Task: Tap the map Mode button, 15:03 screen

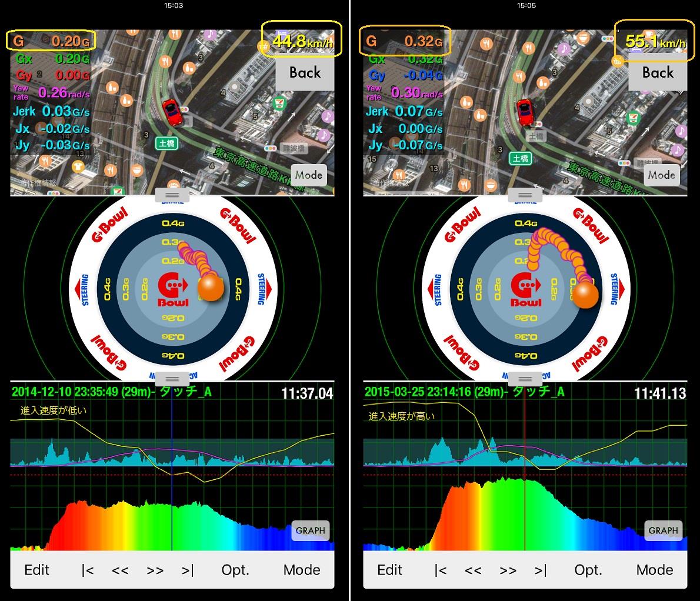Action: pyautogui.click(x=308, y=175)
